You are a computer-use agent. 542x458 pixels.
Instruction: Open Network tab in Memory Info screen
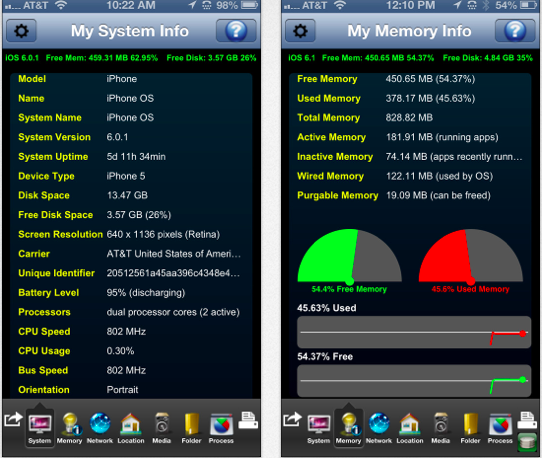coord(379,428)
